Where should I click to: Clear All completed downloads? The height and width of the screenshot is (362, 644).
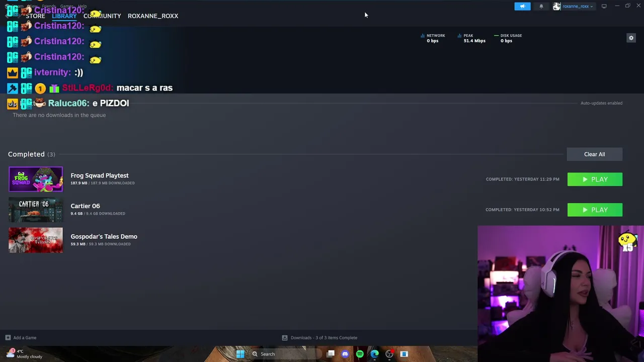(x=595, y=154)
